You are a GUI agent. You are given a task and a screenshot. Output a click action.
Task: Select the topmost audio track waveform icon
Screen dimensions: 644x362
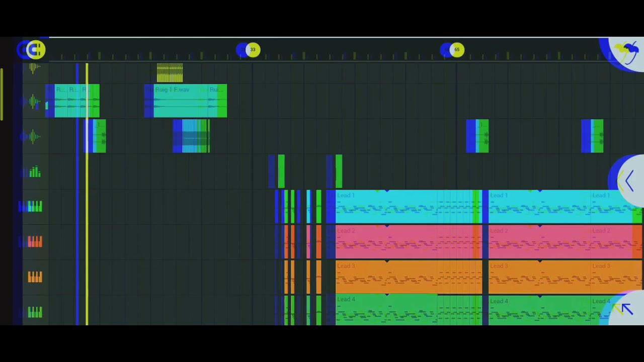[x=35, y=68]
